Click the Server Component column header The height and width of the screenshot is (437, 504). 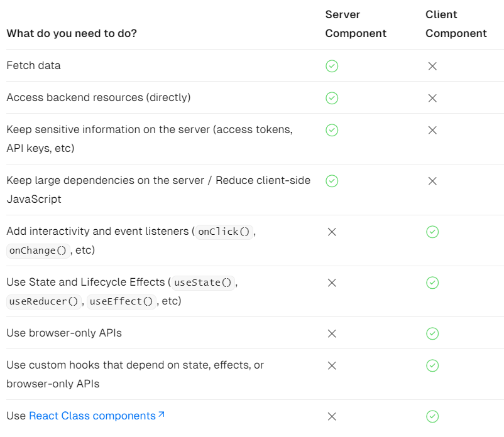coord(356,24)
